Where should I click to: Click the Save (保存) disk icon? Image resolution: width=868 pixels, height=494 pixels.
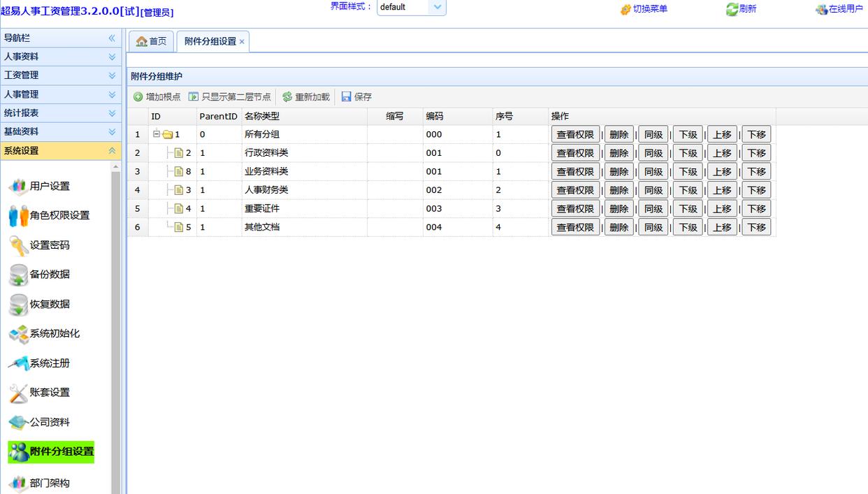(347, 97)
